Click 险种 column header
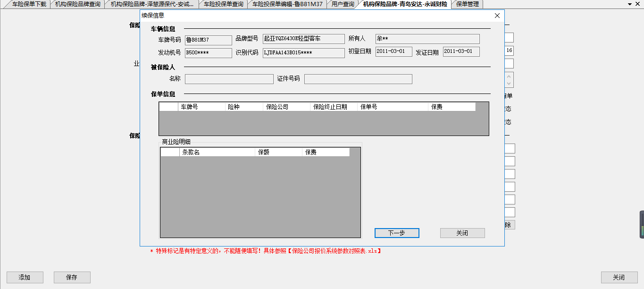644x289 pixels. tap(244, 107)
